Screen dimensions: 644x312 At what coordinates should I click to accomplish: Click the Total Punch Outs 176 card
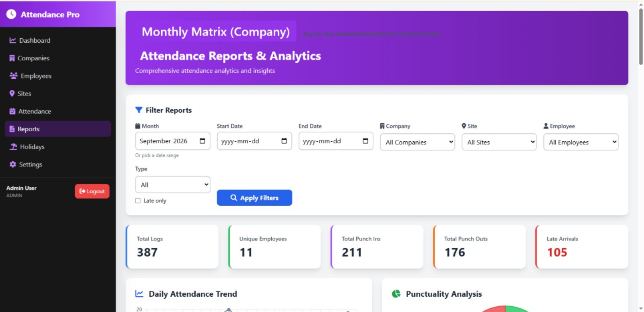[479, 247]
